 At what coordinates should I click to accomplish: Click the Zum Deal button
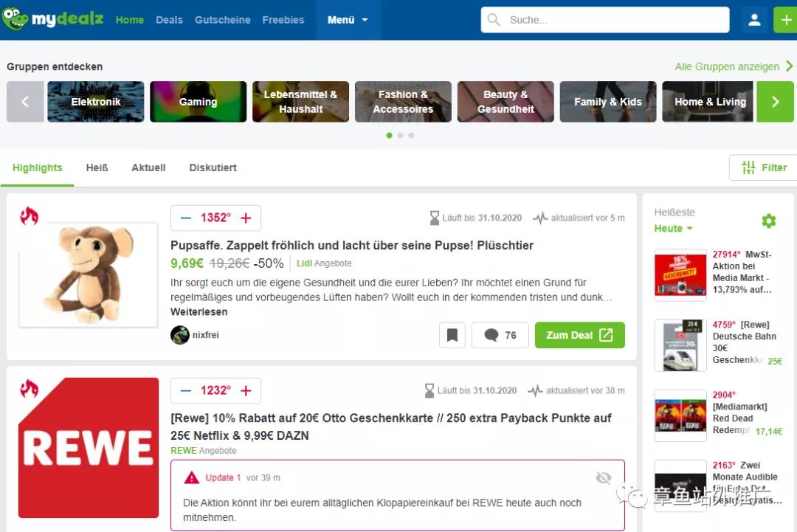579,335
